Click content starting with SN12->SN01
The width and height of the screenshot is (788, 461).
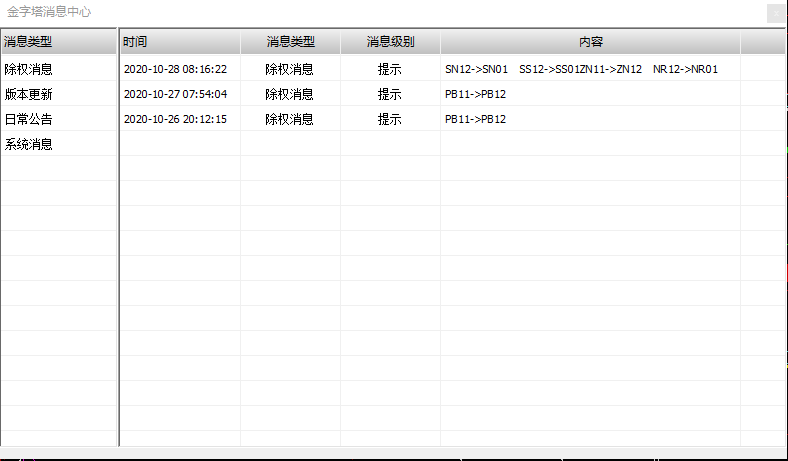click(581, 69)
